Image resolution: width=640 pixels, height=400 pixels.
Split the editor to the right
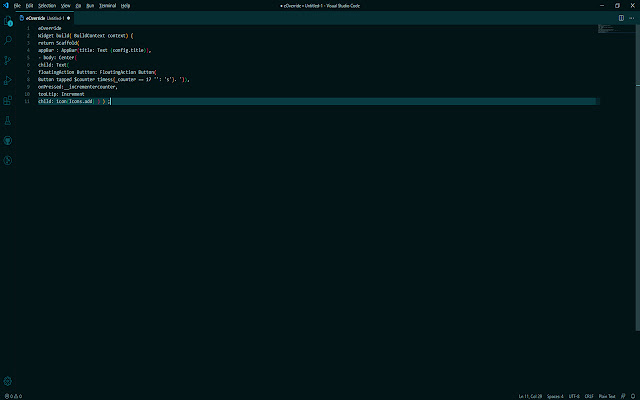tap(621, 17)
